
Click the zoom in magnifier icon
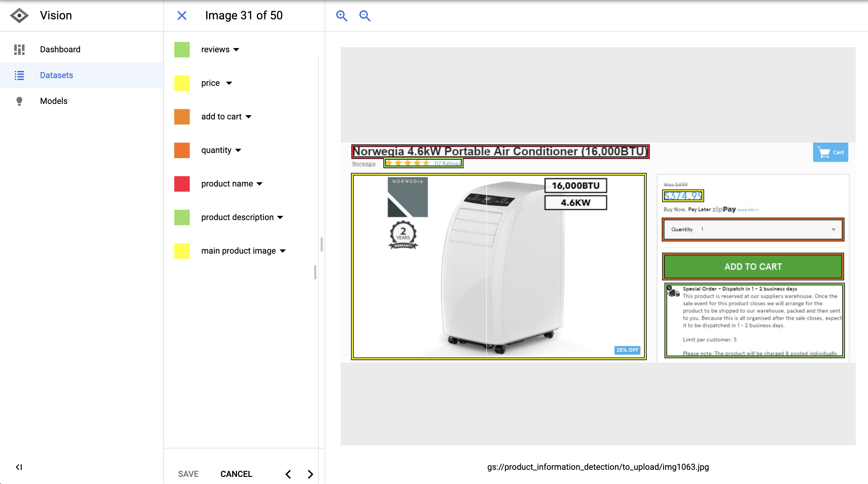pos(341,15)
